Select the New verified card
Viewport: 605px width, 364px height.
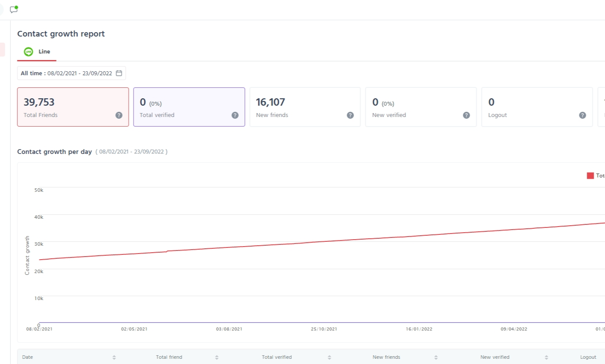[x=421, y=107]
